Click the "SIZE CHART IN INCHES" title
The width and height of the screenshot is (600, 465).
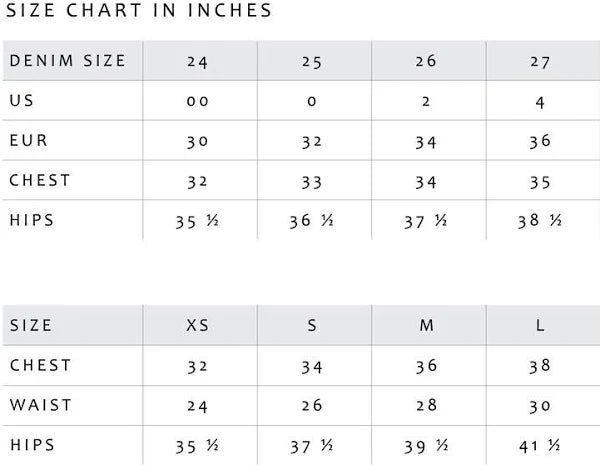(139, 11)
